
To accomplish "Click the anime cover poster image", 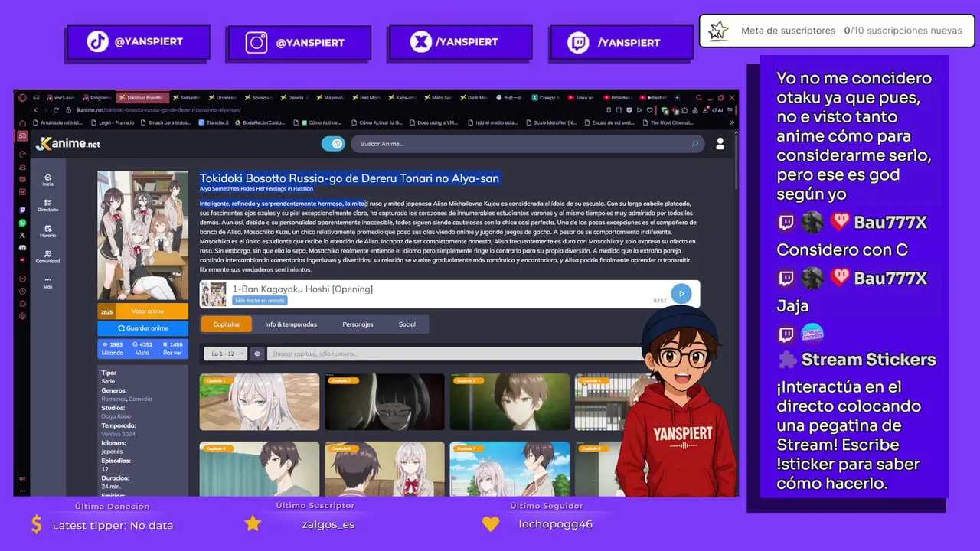I will [x=142, y=236].
